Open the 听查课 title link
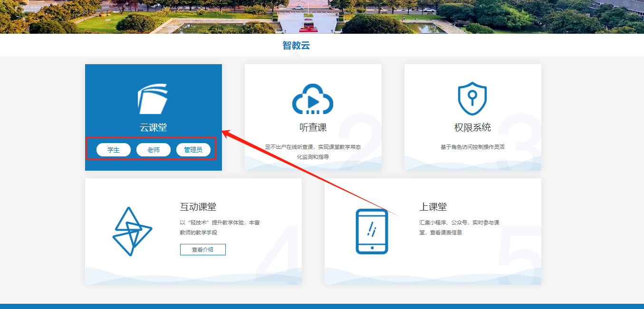The height and width of the screenshot is (309, 644). click(313, 127)
